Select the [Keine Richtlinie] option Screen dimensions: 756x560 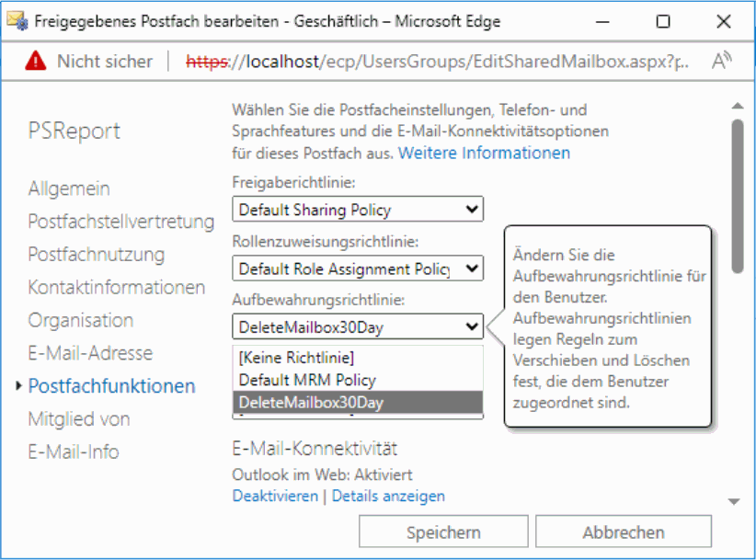click(358, 358)
